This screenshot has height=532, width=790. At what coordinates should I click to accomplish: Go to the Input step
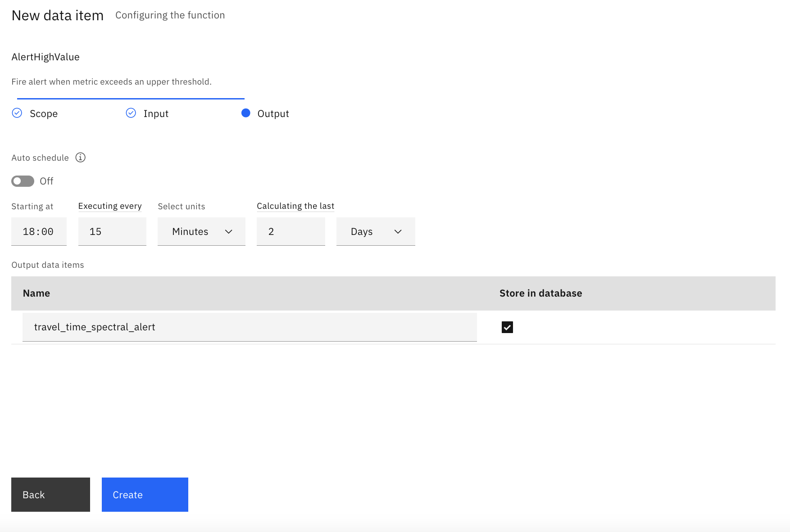156,113
